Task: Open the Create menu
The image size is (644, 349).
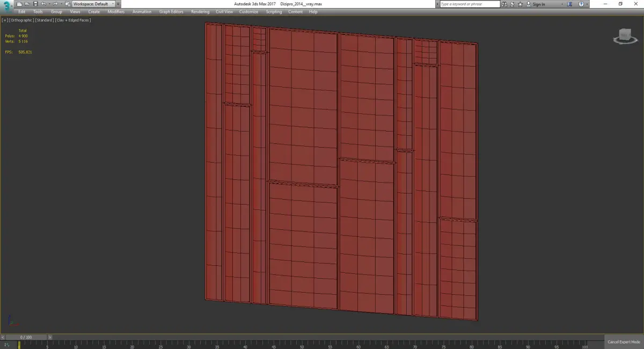Action: point(94,11)
